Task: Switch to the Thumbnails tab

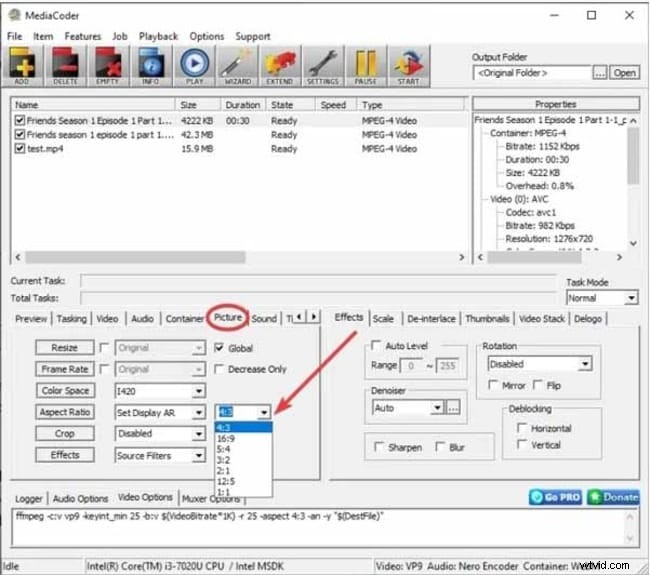Action: (487, 318)
